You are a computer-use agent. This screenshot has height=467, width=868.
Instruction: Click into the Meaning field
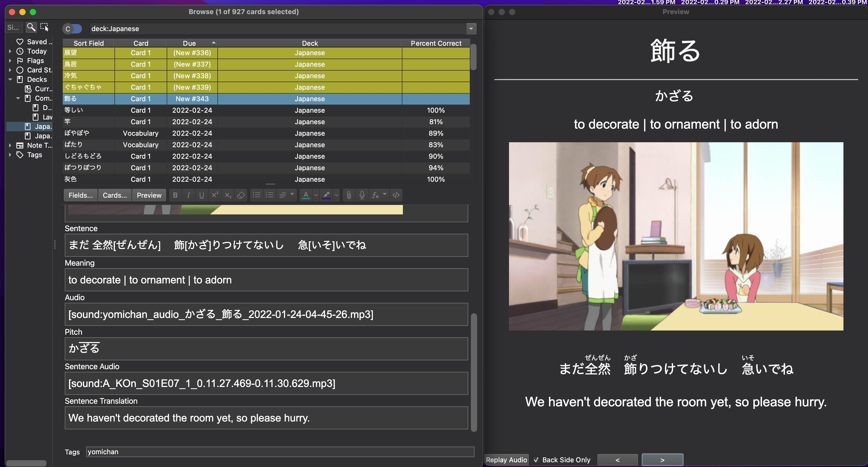266,280
